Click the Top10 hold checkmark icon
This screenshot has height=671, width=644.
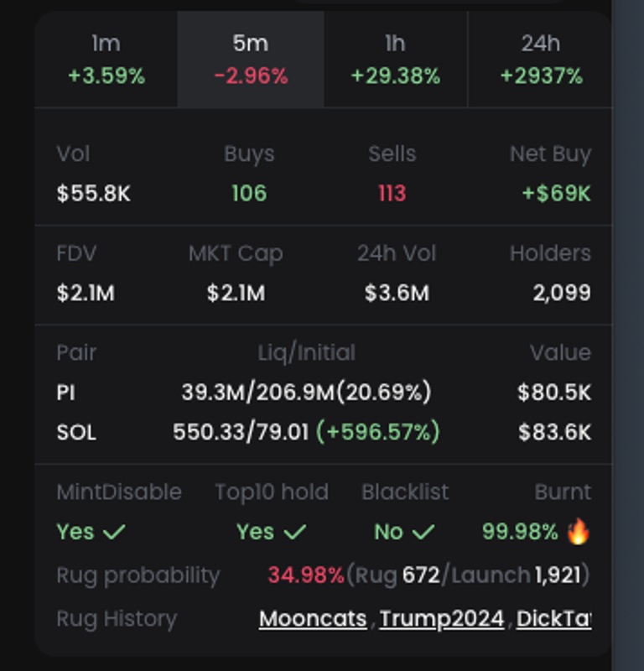[x=294, y=532]
